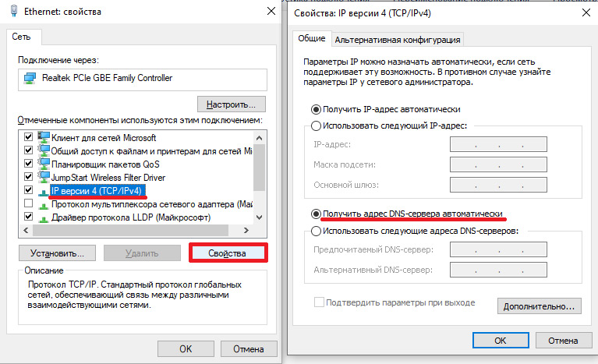Click the horizontal scroll left arrow
This screenshot has height=364, width=598.
pyautogui.click(x=26, y=230)
